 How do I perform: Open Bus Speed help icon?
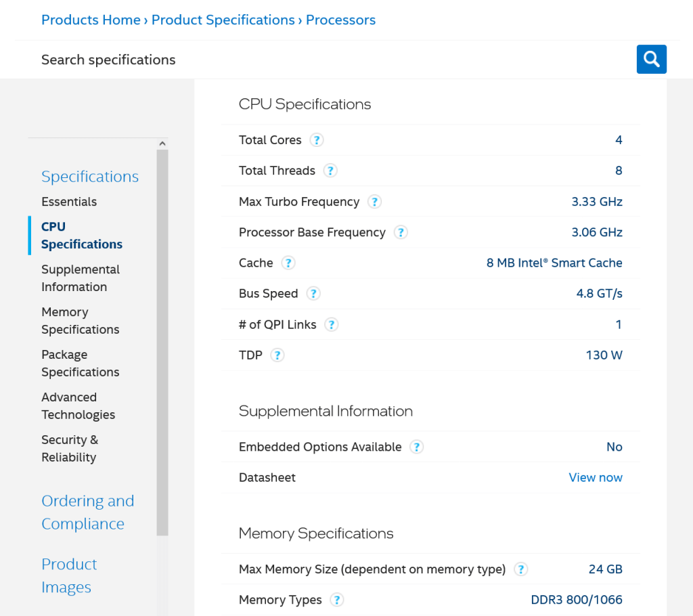[313, 294]
